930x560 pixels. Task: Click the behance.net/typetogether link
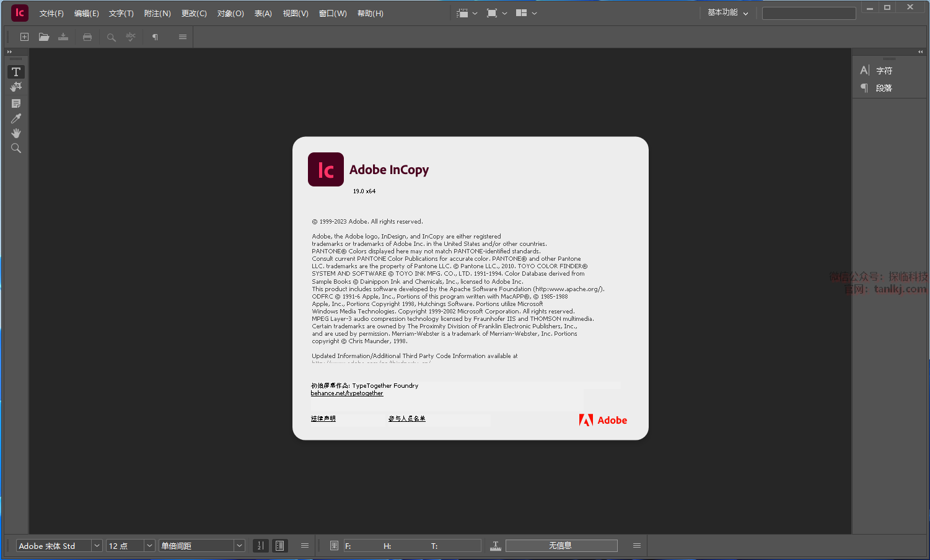pos(347,393)
